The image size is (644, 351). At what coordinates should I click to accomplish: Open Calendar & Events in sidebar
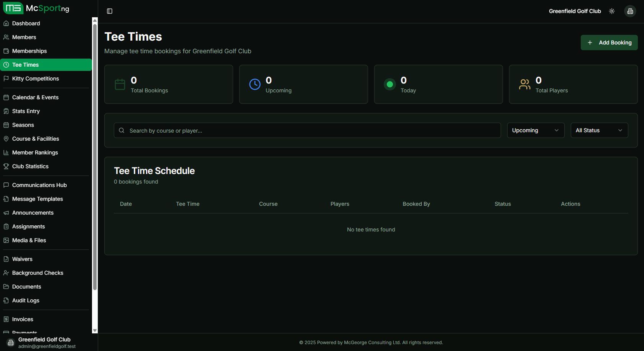pos(35,97)
